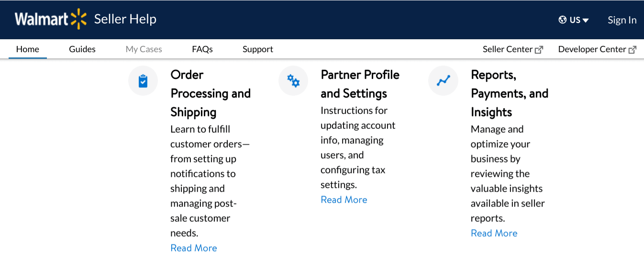Click the Partner Profile and Settings heading

pyautogui.click(x=360, y=84)
